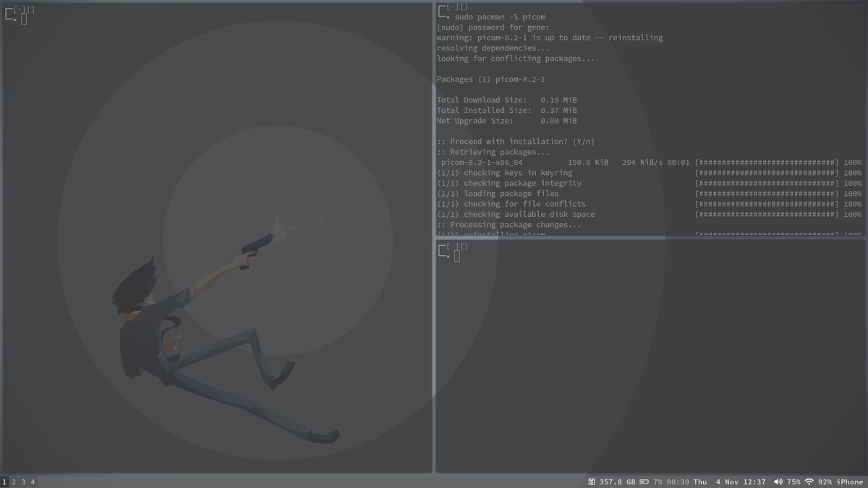Click the progress bar of the picom download row

[767, 163]
